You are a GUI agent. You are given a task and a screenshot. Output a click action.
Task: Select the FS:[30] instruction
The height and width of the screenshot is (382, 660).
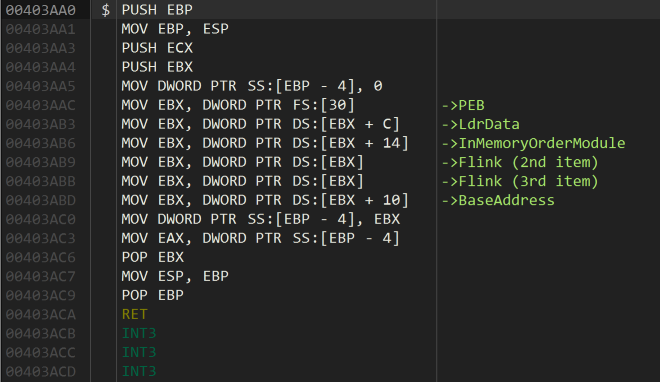238,105
